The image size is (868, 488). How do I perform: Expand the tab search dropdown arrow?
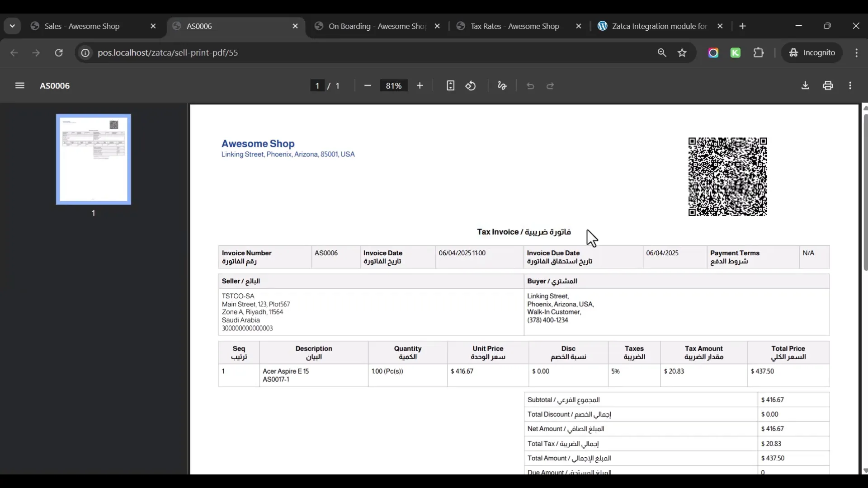coord(12,26)
